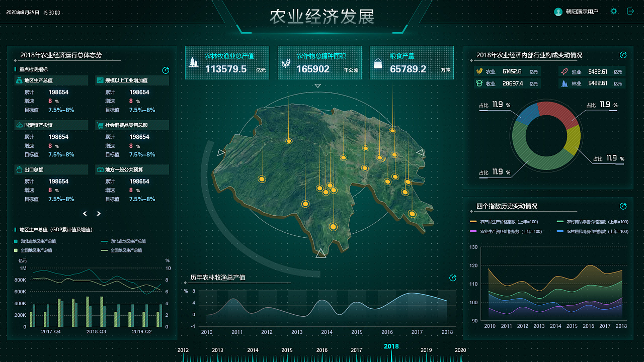Toggle 全国地区生产总值 bar legend square

coord(16,250)
